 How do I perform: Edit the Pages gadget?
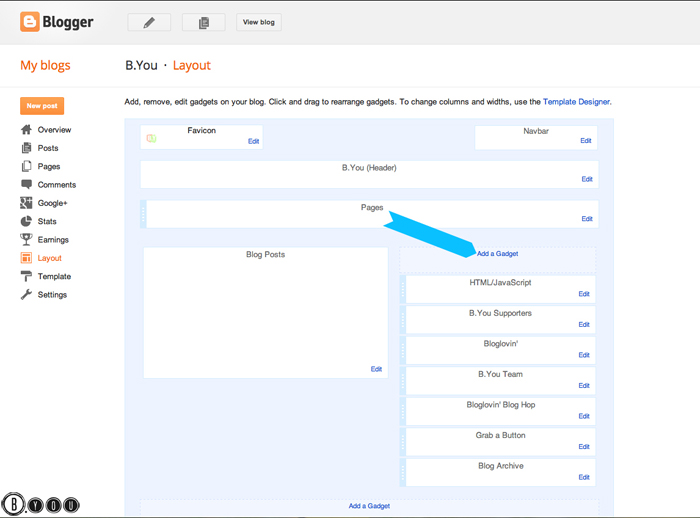(x=587, y=219)
